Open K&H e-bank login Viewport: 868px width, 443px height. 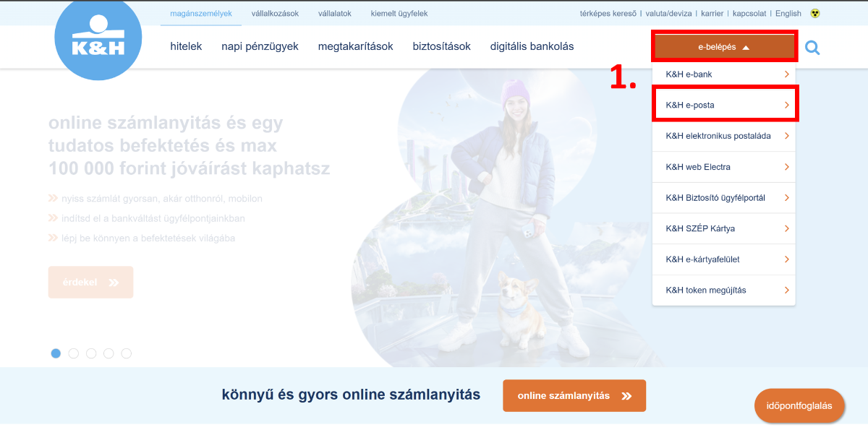pos(724,74)
